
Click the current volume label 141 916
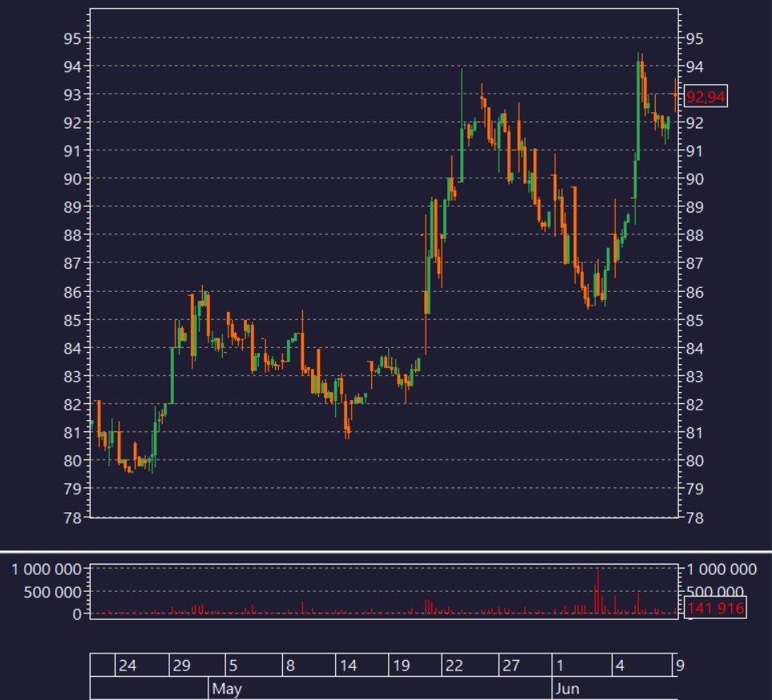pyautogui.click(x=715, y=608)
